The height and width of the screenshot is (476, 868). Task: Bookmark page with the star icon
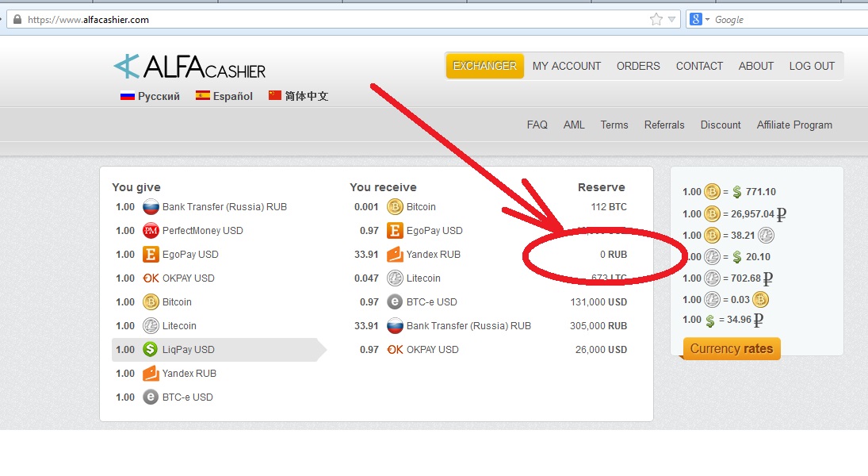pyautogui.click(x=656, y=19)
